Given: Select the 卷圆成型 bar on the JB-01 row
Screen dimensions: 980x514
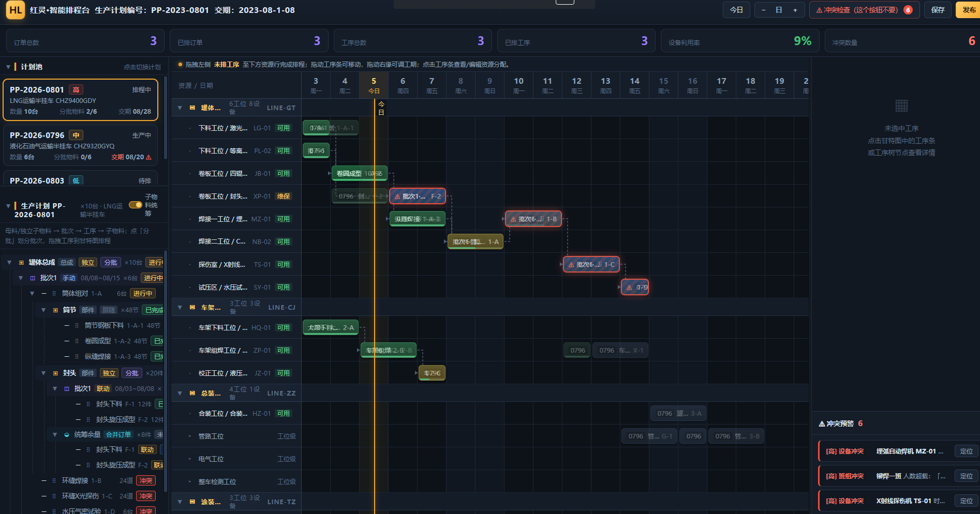Looking at the screenshot, I should pos(359,174).
